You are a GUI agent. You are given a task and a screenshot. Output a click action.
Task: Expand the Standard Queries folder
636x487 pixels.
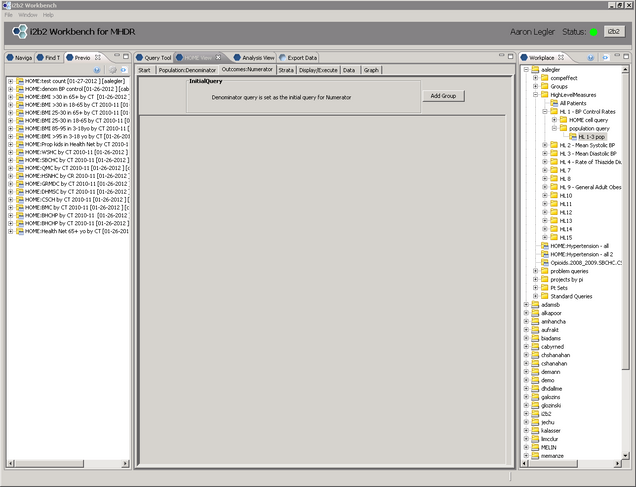(535, 296)
